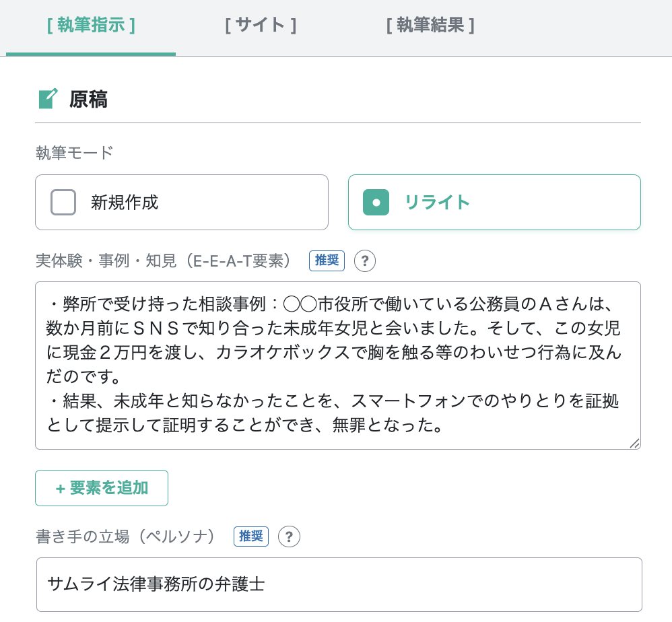Click the pencil icon beside 原稿 heading

click(47, 98)
